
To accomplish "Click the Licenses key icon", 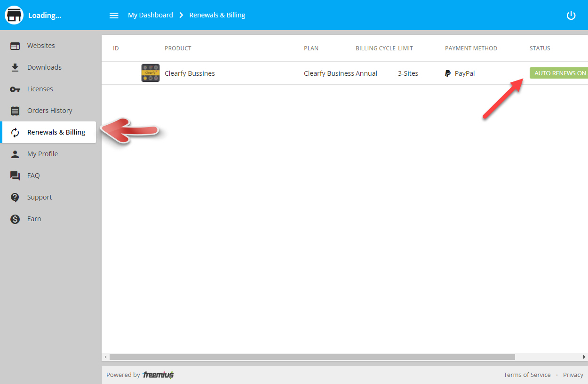I will coord(15,89).
